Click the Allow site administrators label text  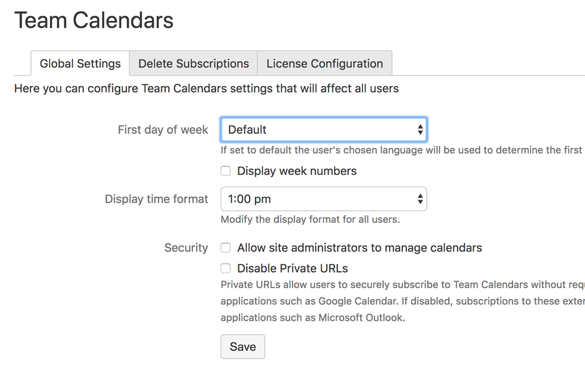click(x=360, y=248)
